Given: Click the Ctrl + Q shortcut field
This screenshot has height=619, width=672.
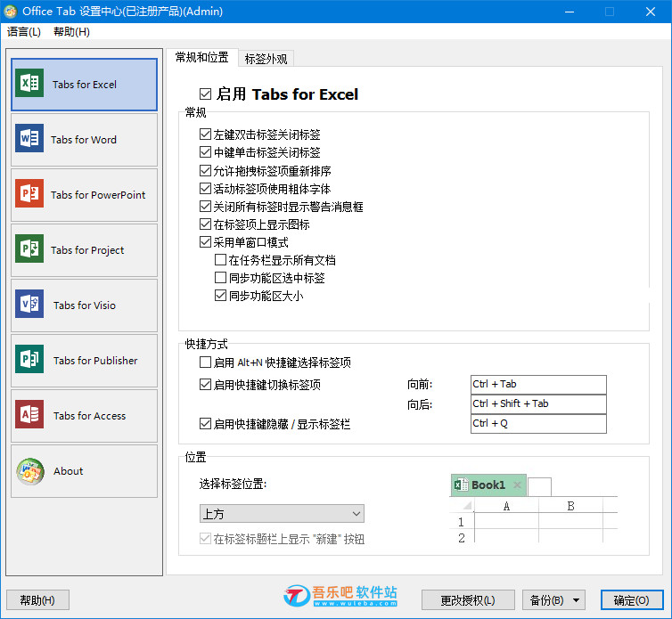Looking at the screenshot, I should coord(538,424).
